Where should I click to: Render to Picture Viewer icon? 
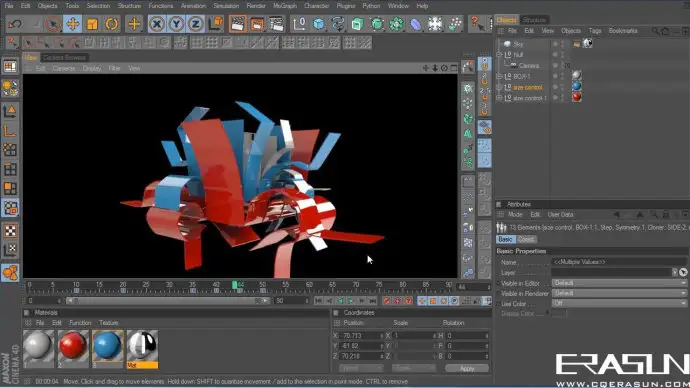click(x=257, y=24)
